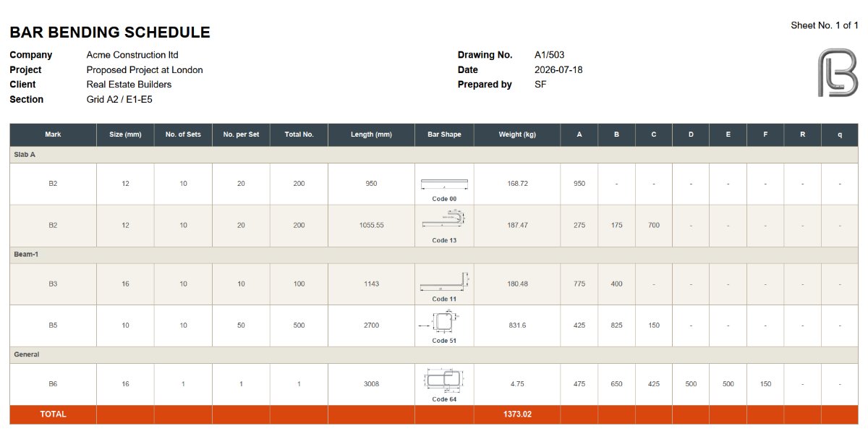Click length value 2700

tap(371, 325)
